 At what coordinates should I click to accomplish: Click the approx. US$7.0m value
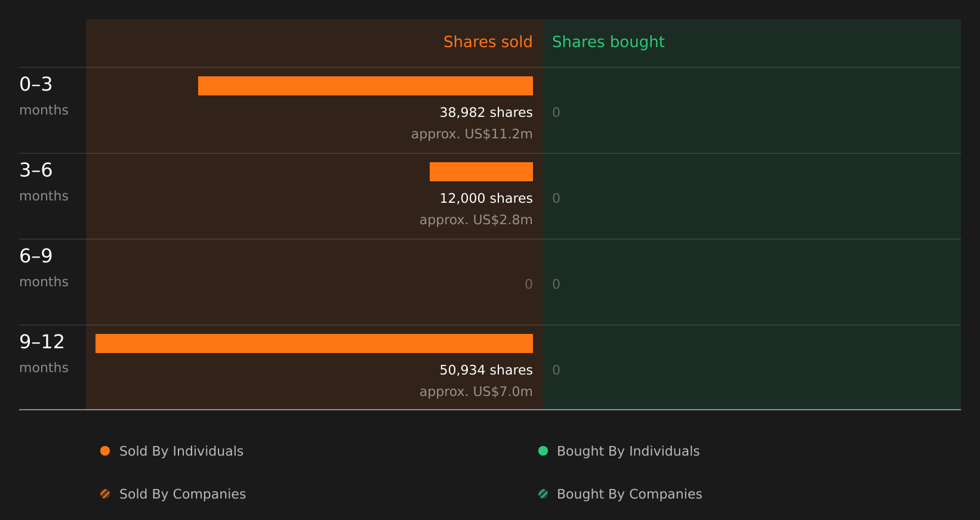[476, 392]
